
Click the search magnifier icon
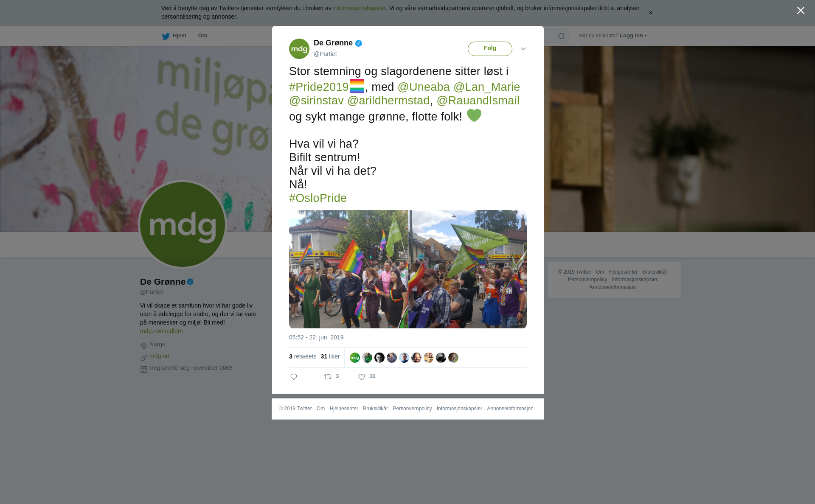[562, 36]
